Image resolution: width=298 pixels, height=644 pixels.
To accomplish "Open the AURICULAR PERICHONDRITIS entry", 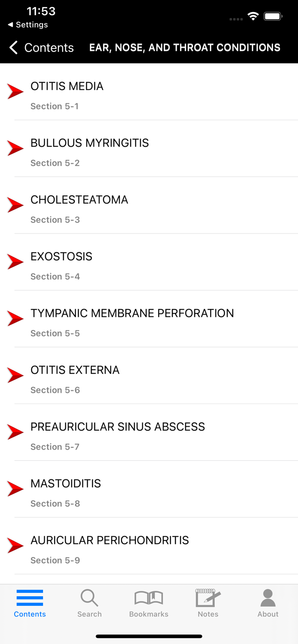I will [x=109, y=540].
